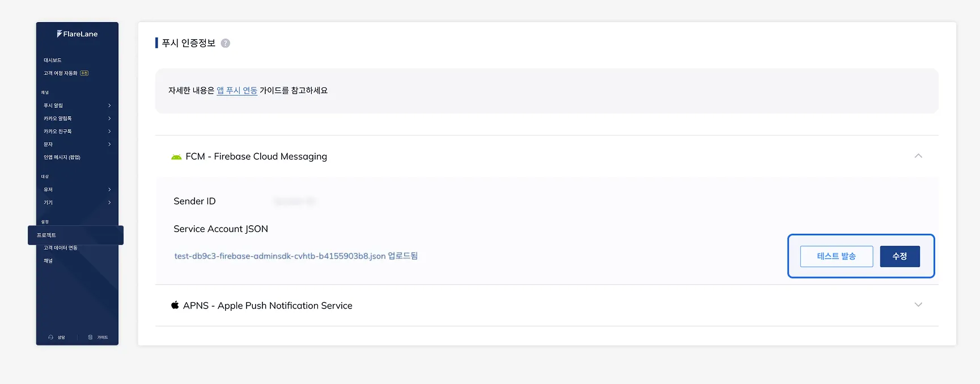The height and width of the screenshot is (384, 980).
Task: Click the Sender ID label
Action: (194, 201)
